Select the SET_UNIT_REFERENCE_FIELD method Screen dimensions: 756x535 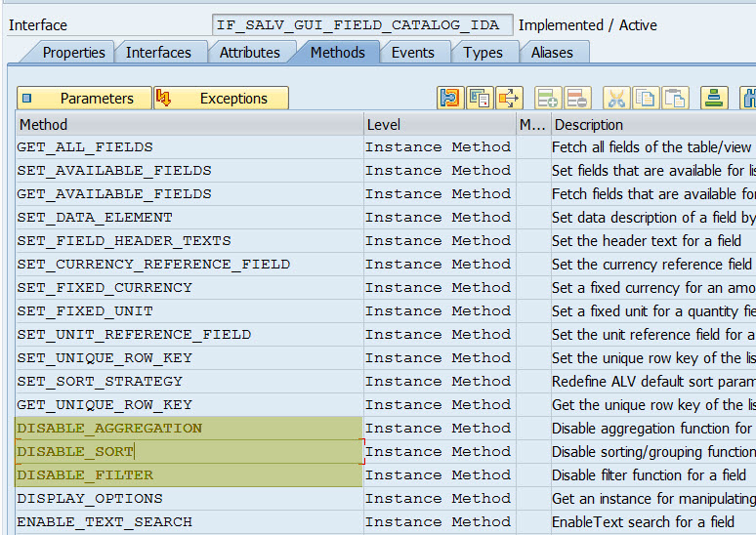pos(189,335)
